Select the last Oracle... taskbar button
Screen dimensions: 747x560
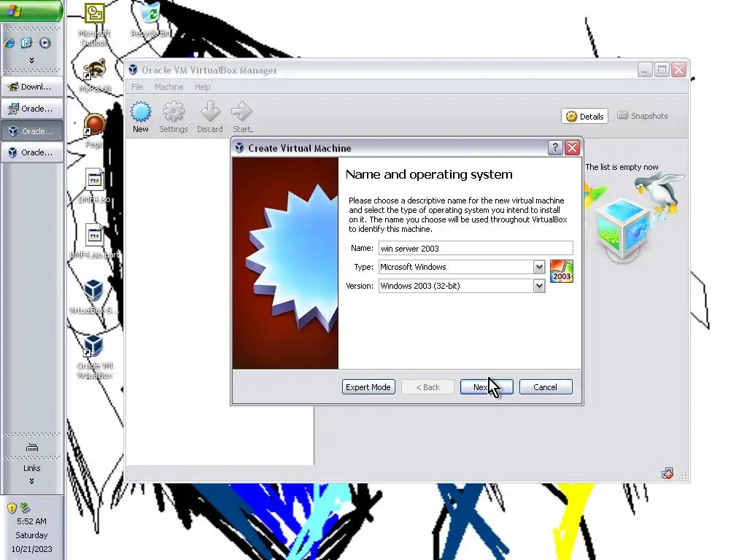tap(32, 152)
